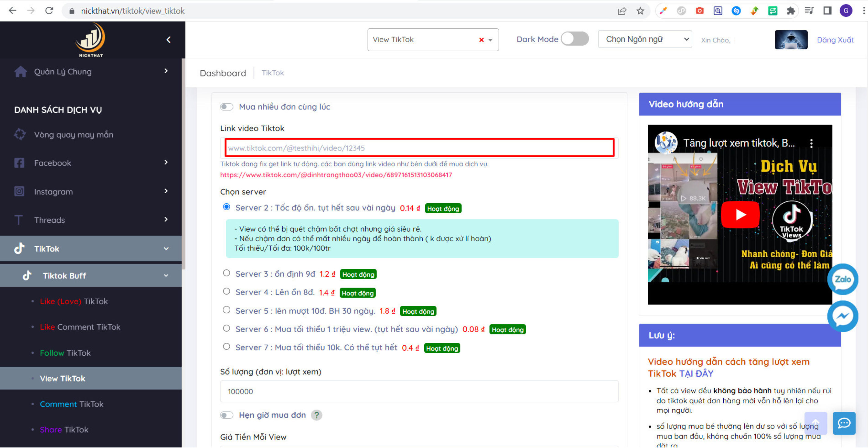Collapse the TikTok sidebar section
The width and height of the screenshot is (868, 448).
point(91,248)
